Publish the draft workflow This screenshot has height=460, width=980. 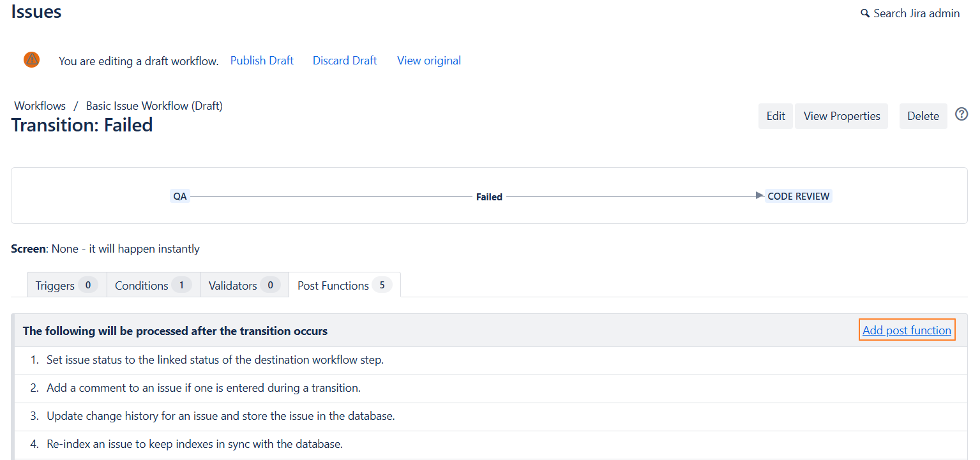click(262, 61)
